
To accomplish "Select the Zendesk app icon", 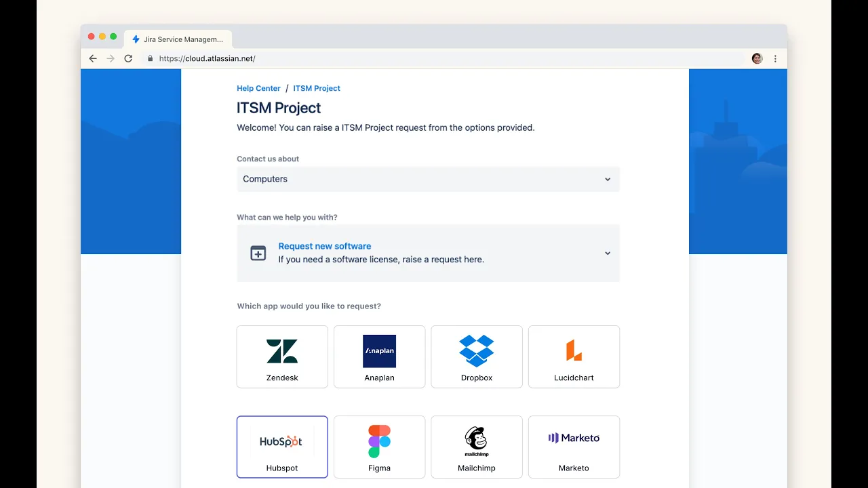I will coord(282,351).
